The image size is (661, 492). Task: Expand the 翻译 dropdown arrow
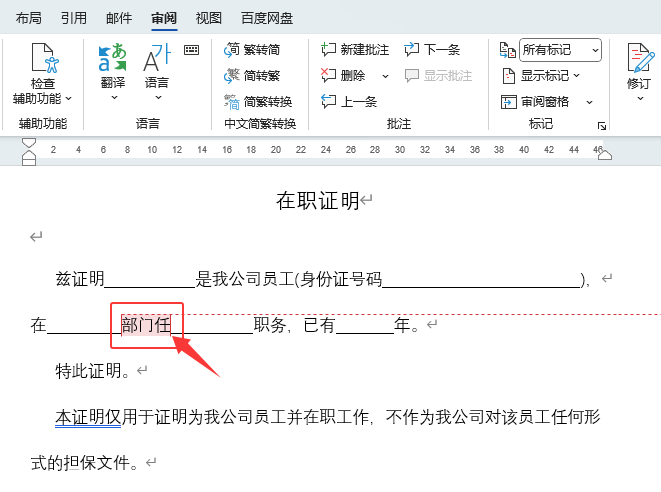click(114, 98)
